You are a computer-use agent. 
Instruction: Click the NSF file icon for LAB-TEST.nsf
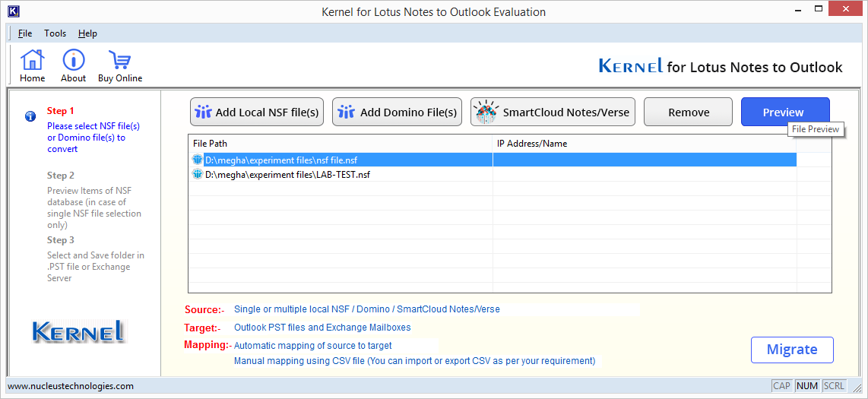(x=198, y=174)
